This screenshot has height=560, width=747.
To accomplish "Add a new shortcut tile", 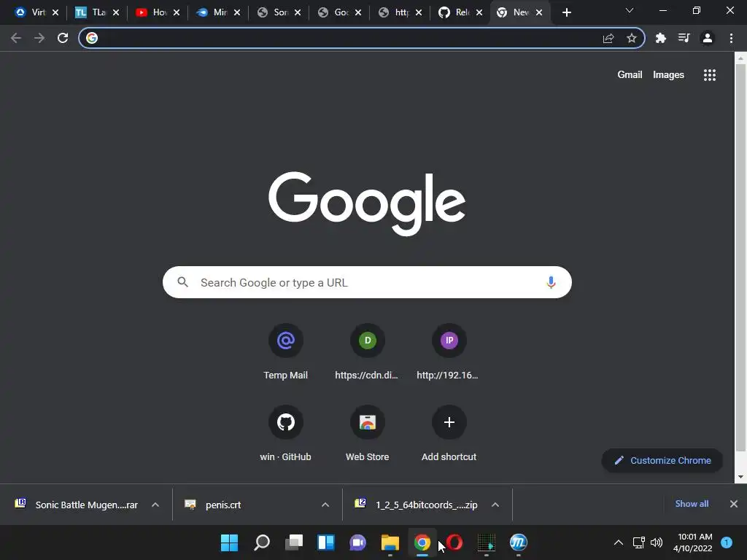I will coord(449,435).
